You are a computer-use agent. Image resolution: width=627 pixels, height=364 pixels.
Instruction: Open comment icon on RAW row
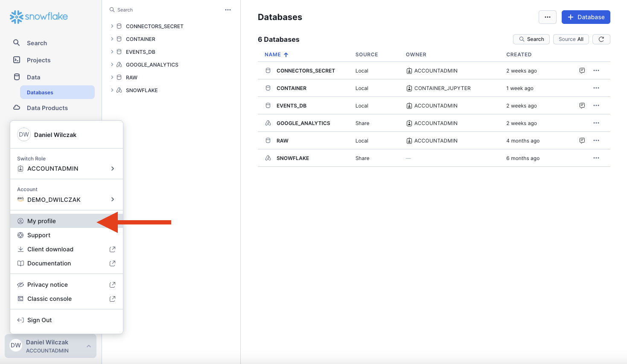tap(582, 141)
